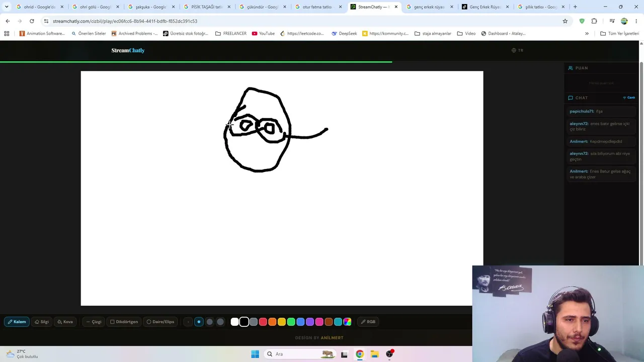The image size is (644, 362).
Task: Click papichulo71's chat message
Action: click(601, 111)
